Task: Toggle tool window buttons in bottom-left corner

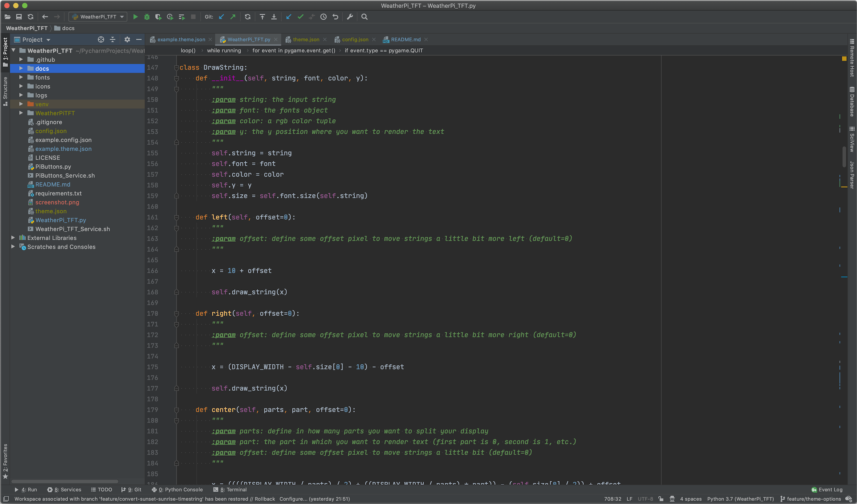Action: coord(6,499)
